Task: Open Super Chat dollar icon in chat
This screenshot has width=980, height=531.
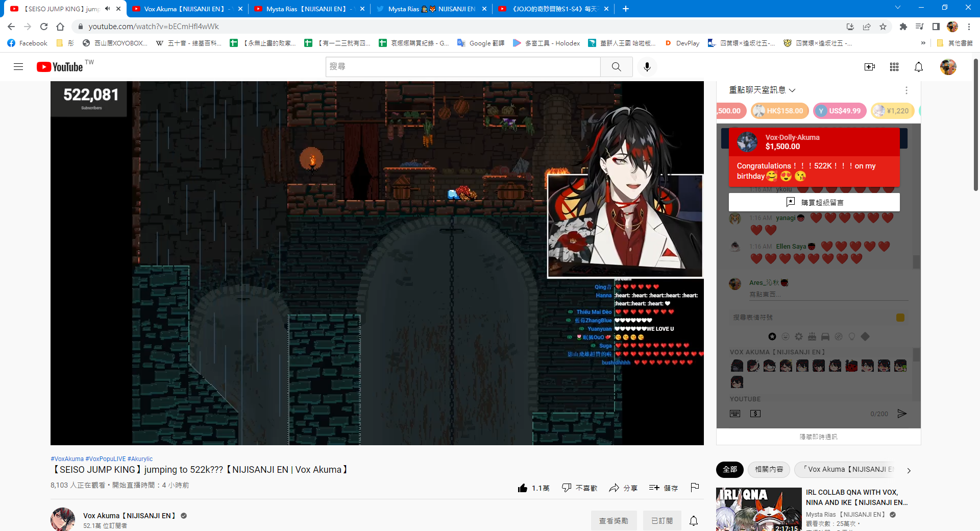Action: coord(755,414)
